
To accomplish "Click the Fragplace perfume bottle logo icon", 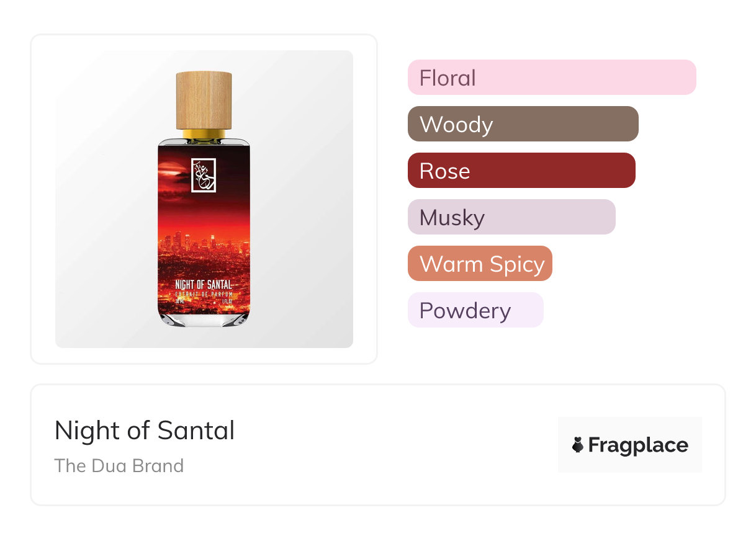I will [578, 445].
